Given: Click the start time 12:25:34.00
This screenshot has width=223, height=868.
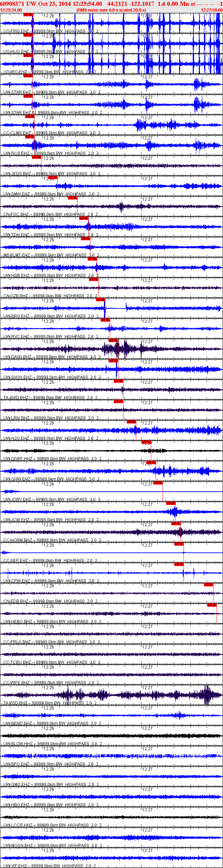Looking at the screenshot, I should [11, 10].
